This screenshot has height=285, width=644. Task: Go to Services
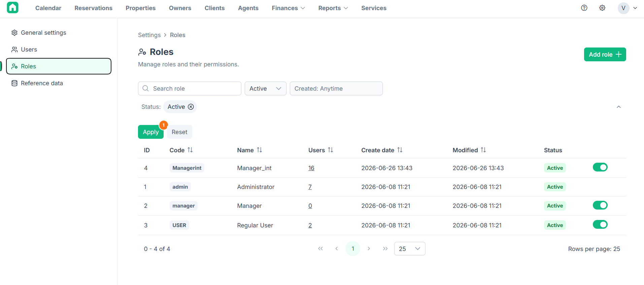point(374,8)
